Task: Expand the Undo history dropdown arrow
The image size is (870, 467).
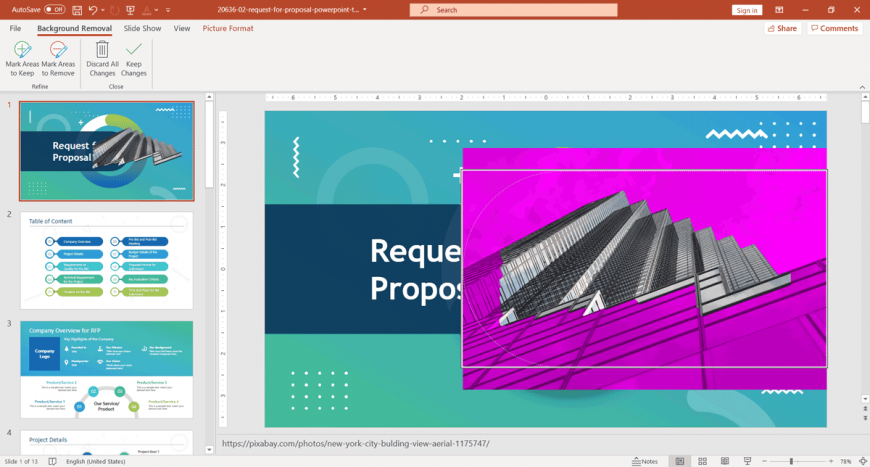Action: tap(103, 10)
